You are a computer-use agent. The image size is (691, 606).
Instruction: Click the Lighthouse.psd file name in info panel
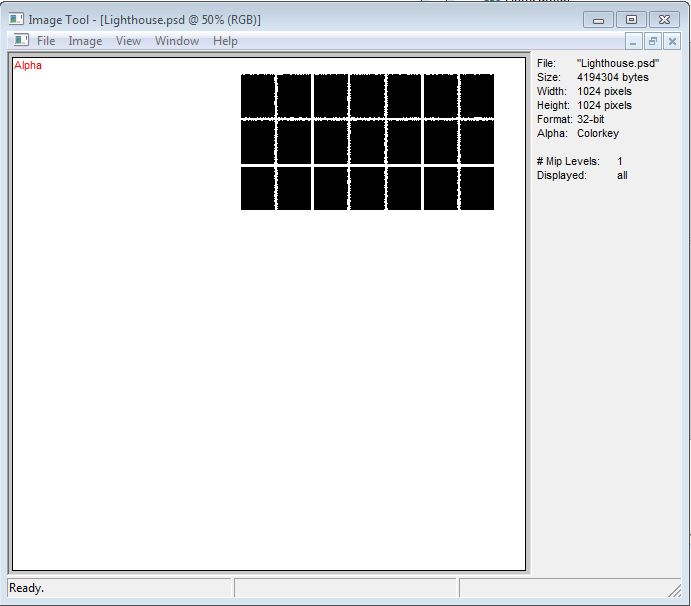[618, 63]
